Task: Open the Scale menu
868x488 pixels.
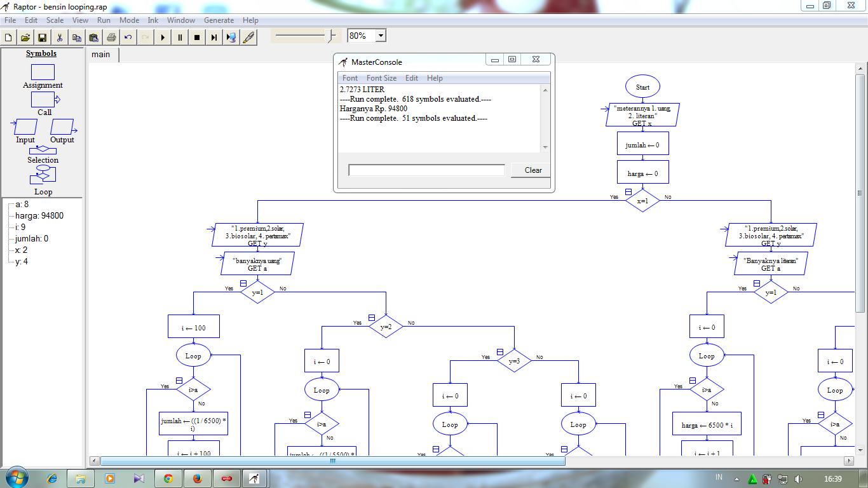Action: tap(55, 20)
